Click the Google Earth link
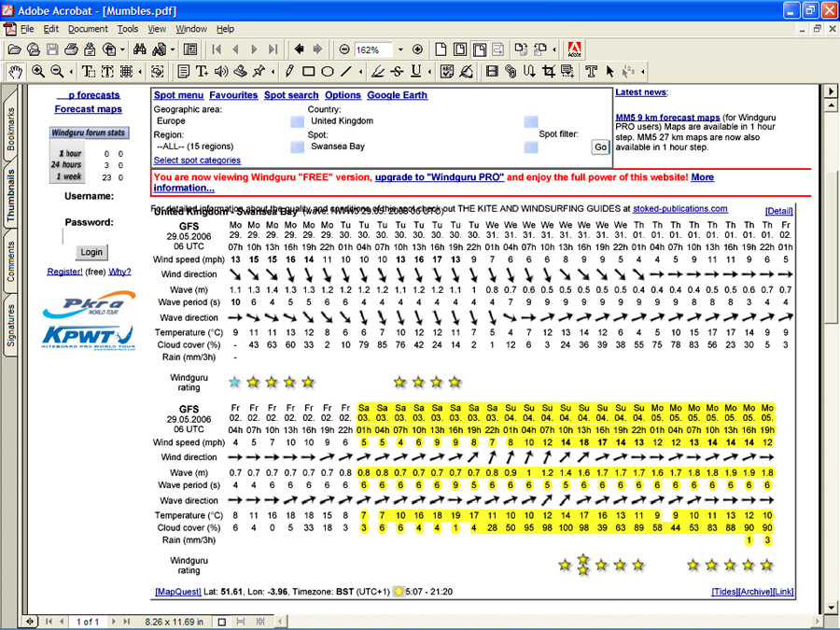This screenshot has height=630, width=840. 397,95
